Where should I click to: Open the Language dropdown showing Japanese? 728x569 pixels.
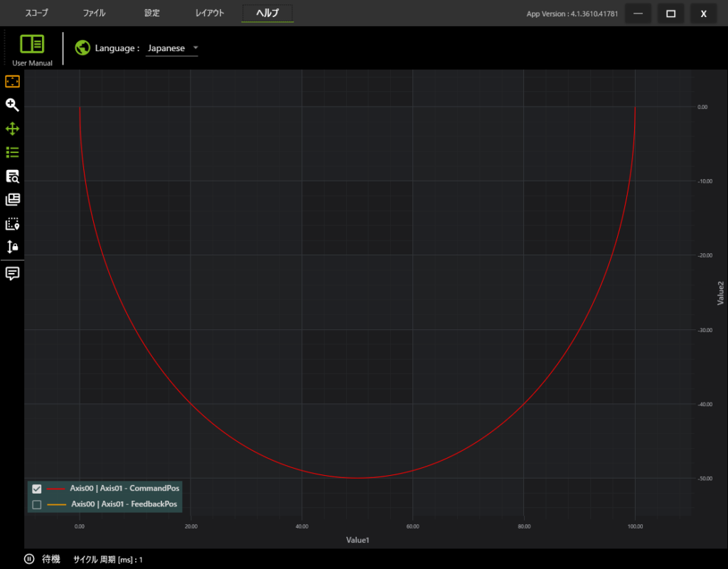[172, 48]
